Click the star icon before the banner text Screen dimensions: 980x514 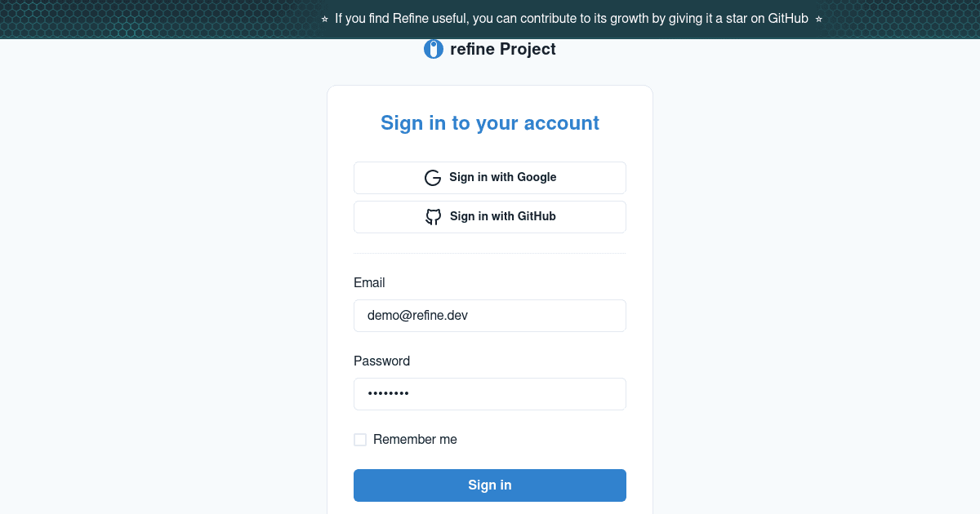pyautogui.click(x=325, y=19)
